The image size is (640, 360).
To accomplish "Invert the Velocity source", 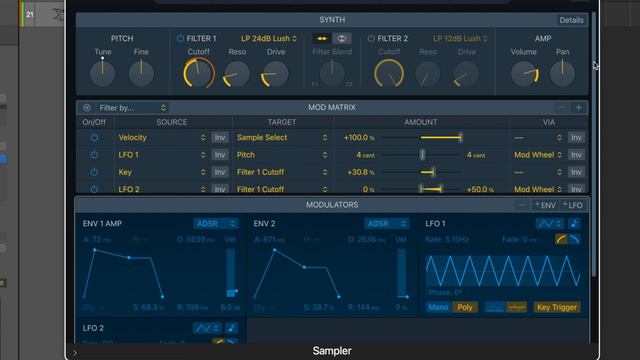I will tap(220, 138).
